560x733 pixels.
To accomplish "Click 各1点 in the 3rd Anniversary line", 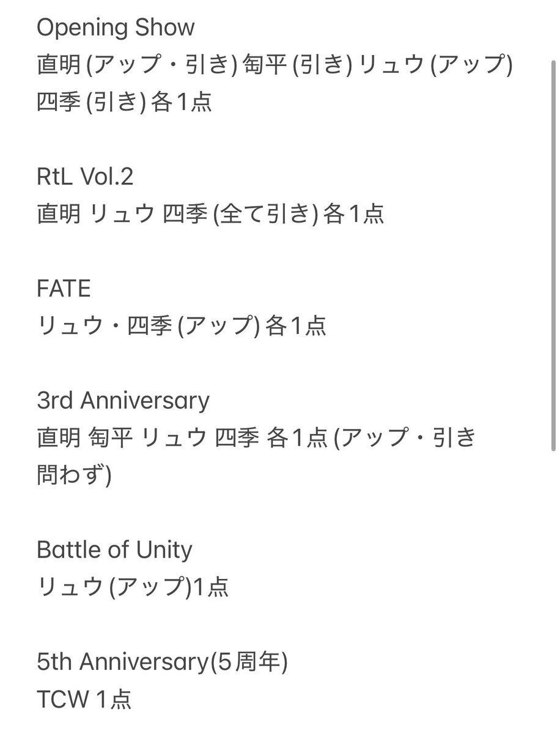I will click(x=297, y=438).
